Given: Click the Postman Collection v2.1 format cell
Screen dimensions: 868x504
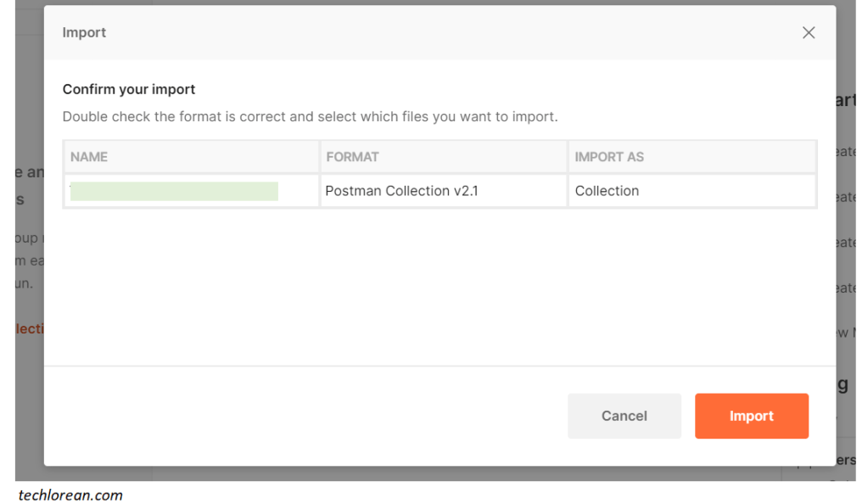Looking at the screenshot, I should point(401,191).
